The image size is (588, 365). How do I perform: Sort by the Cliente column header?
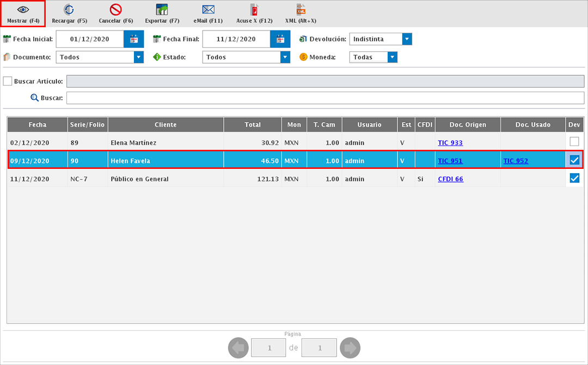pos(166,125)
